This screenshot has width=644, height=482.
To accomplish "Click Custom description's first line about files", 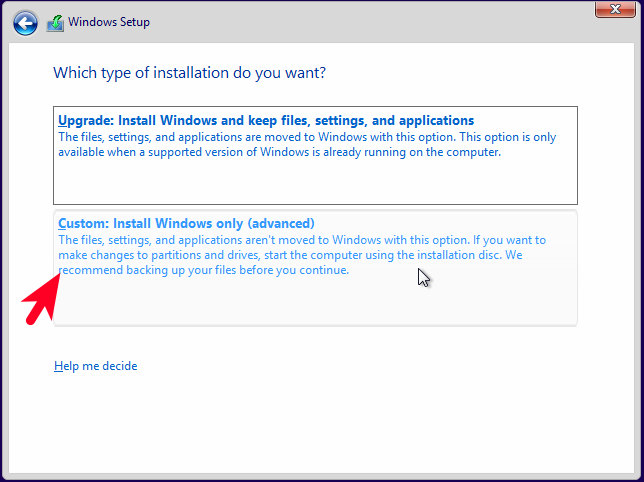I will click(302, 240).
